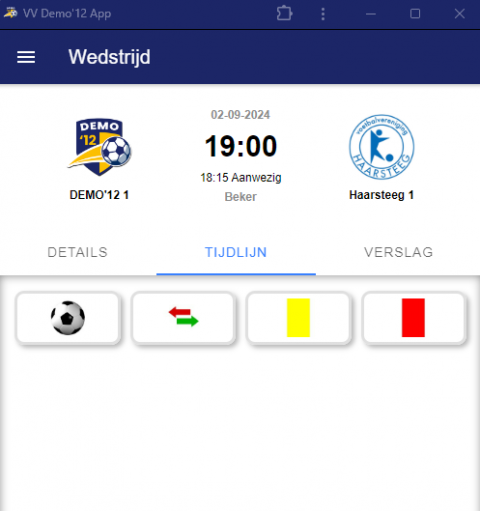480x511 pixels.
Task: Open the hamburger navigation menu
Action: click(x=26, y=57)
